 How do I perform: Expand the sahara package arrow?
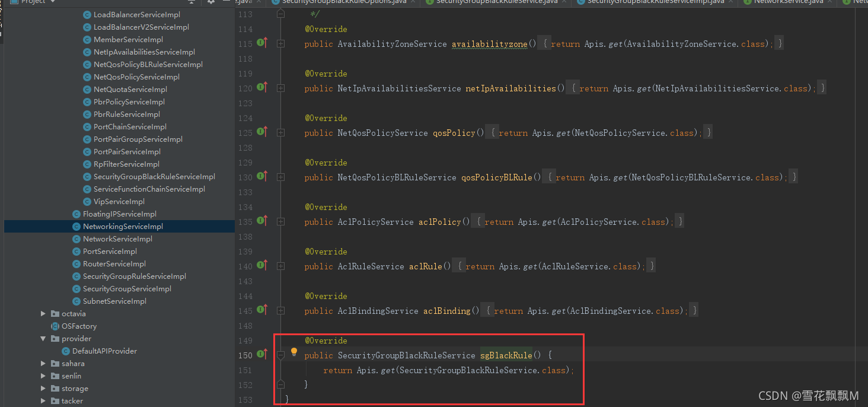pyautogui.click(x=43, y=364)
